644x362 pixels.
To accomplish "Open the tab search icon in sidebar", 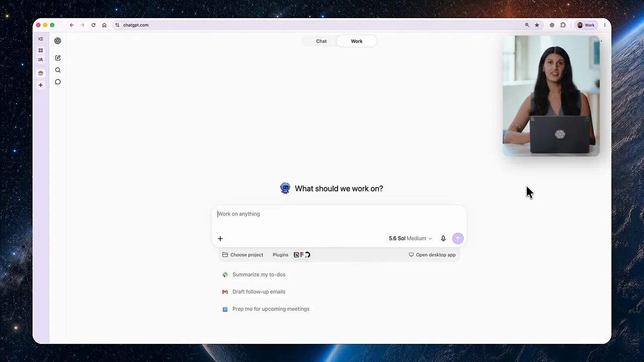I will pyautogui.click(x=41, y=59).
